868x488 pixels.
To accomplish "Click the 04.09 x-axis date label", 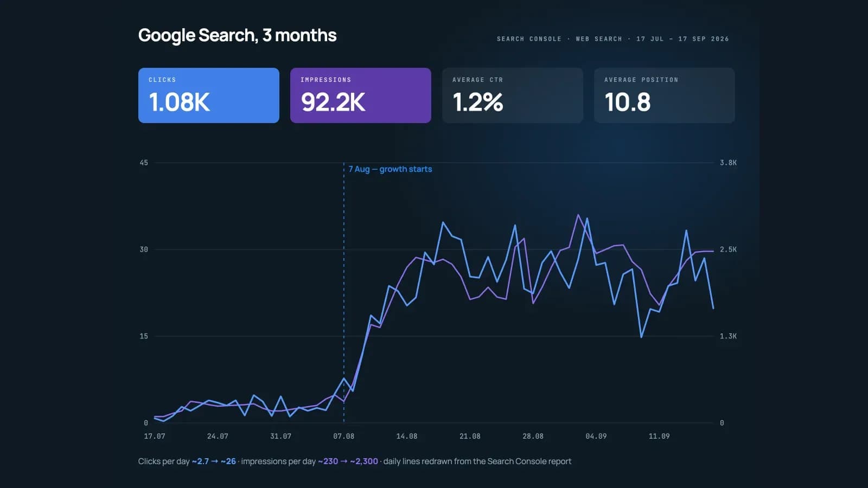I will pos(596,436).
